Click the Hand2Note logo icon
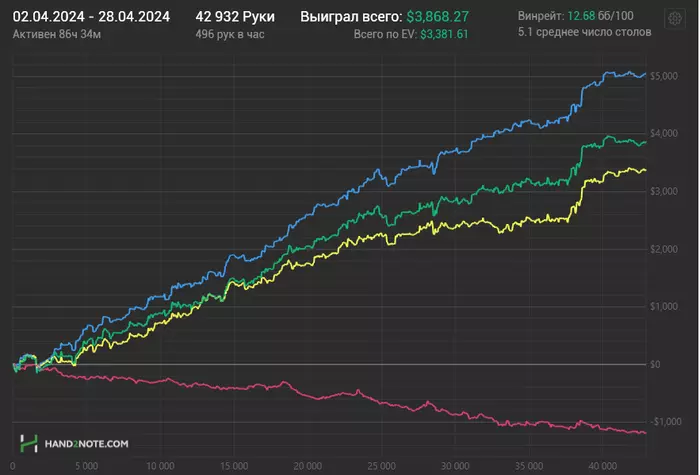The height and width of the screenshot is (475, 700). (29, 443)
